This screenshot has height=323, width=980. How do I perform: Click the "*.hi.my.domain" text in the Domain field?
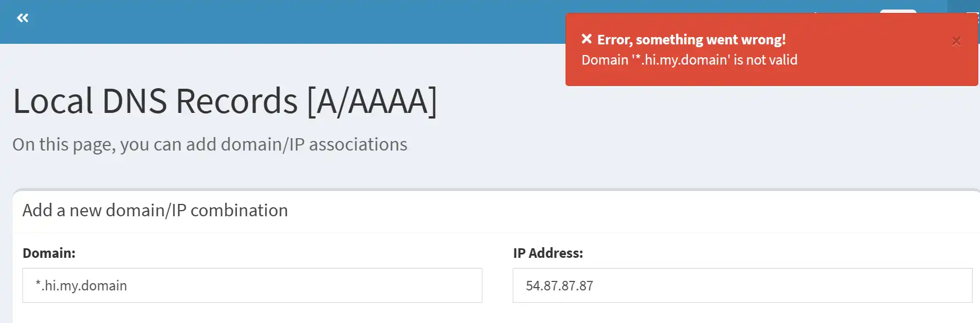[81, 285]
